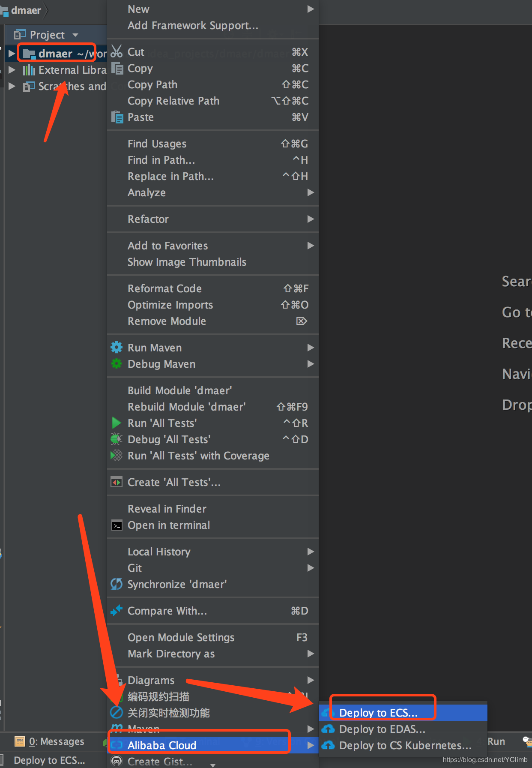Click the Compare With arrows icon
Screen dimensions: 532x768
coord(117,611)
